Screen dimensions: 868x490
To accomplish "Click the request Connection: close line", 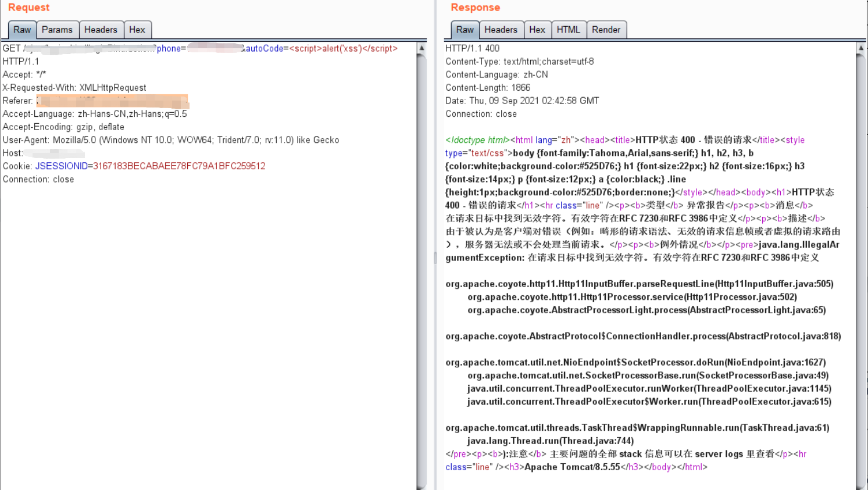I will point(38,179).
